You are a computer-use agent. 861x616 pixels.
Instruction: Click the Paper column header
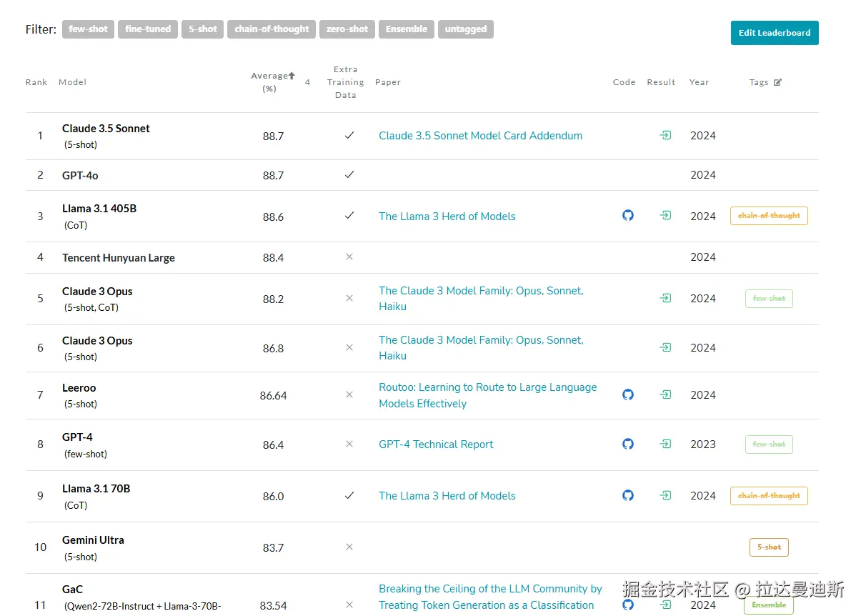coord(388,82)
